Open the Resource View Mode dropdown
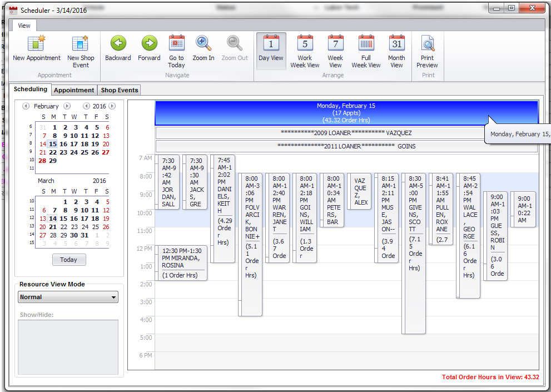The image size is (551, 392). coord(68,297)
